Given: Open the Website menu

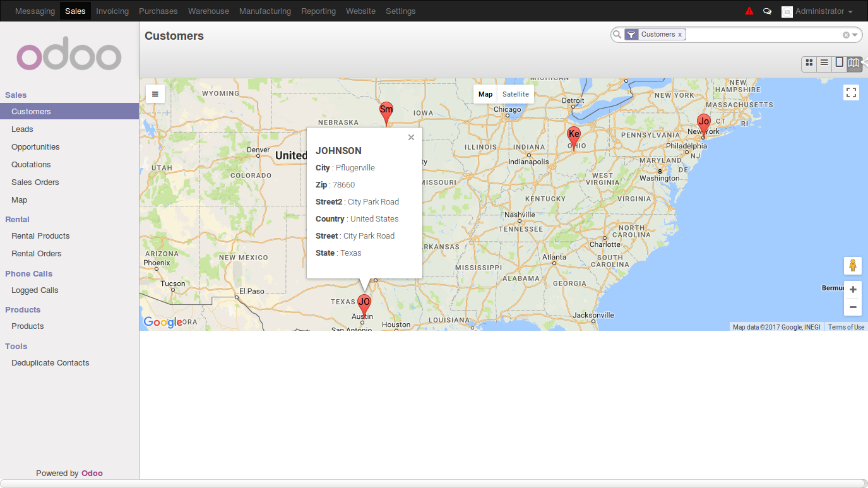Looking at the screenshot, I should 360,11.
